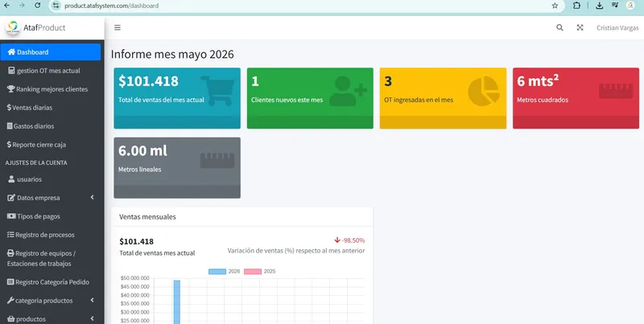The width and height of the screenshot is (644, 324).
Task: Open the Cristian Vargas user menu
Action: click(617, 28)
